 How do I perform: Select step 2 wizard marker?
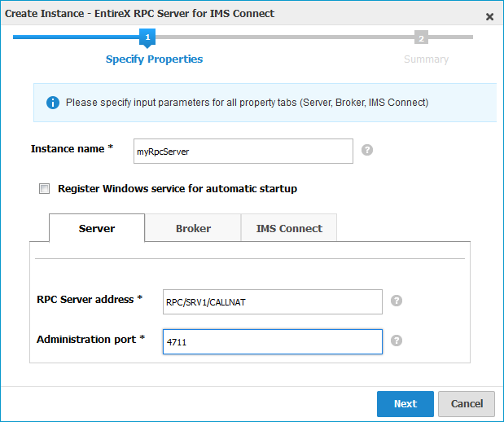pyautogui.click(x=421, y=38)
